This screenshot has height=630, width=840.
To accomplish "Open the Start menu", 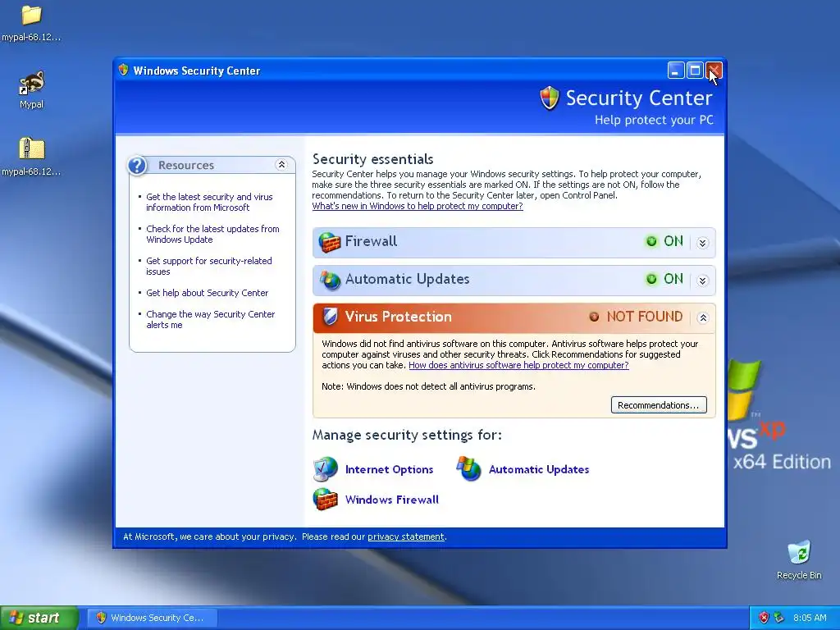I will pos(39,618).
